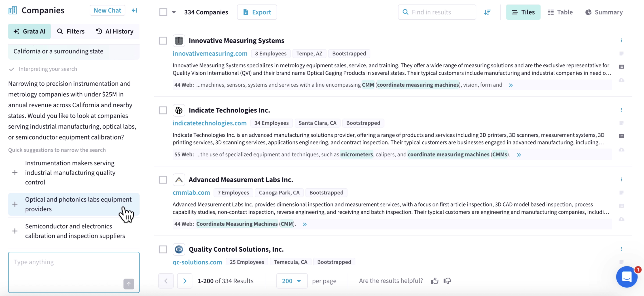Open the cmmlab.com website link

pos(191,192)
